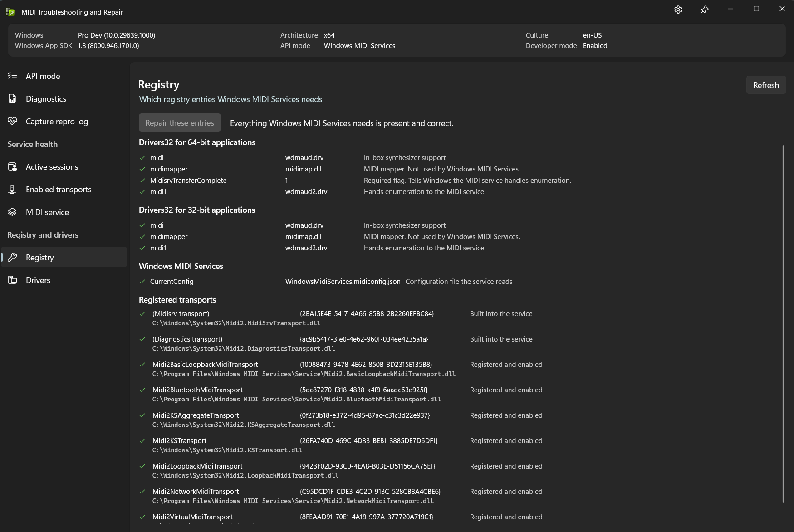Click checkmark beside (Midisrv transport)
Screen dimensions: 794x532
click(142, 314)
